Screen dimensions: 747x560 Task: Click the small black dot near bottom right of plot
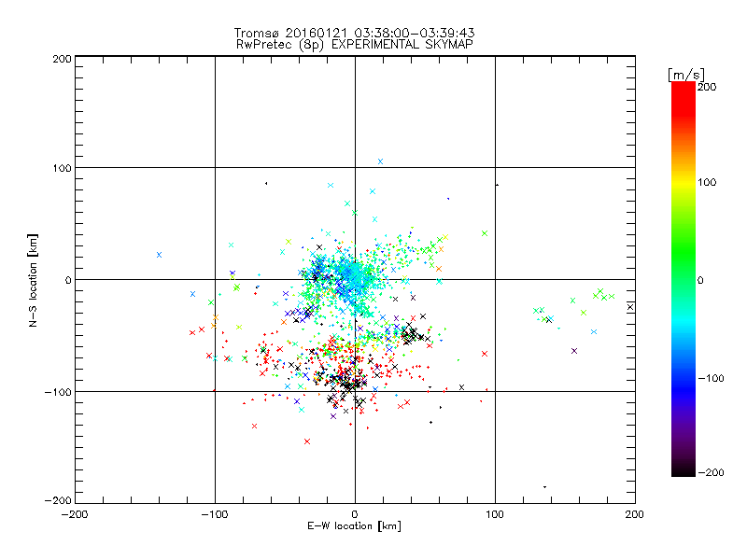[x=545, y=486]
